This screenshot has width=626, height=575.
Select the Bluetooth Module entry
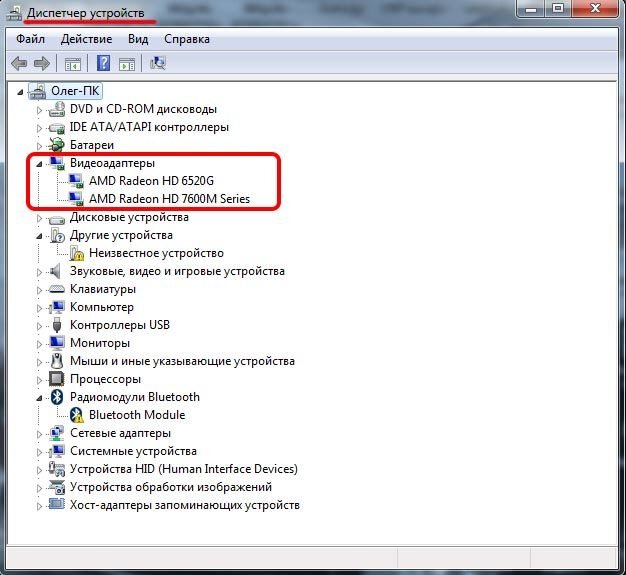[x=137, y=415]
